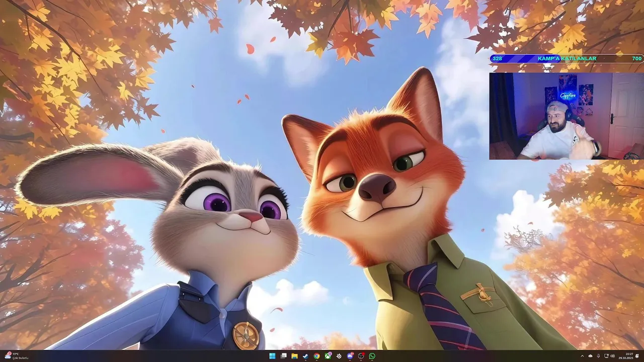Click the OneDrive cloud tray icon
Screen dimensions: 644x362
click(x=590, y=356)
